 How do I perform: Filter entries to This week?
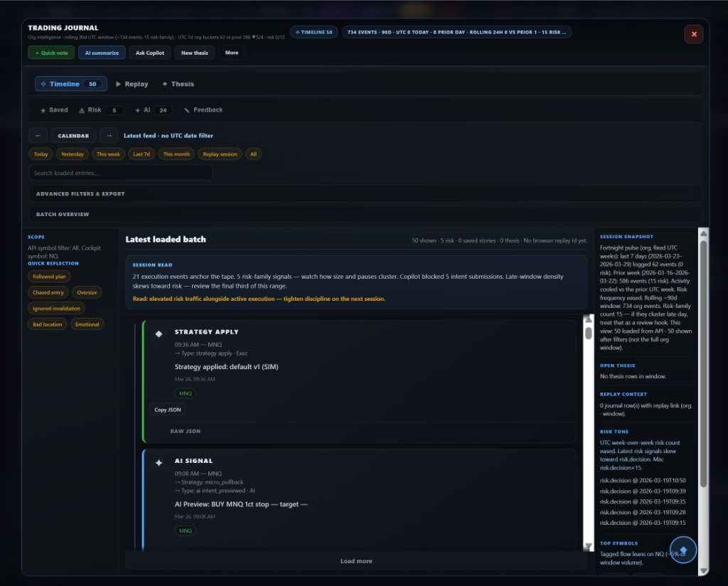[108, 154]
